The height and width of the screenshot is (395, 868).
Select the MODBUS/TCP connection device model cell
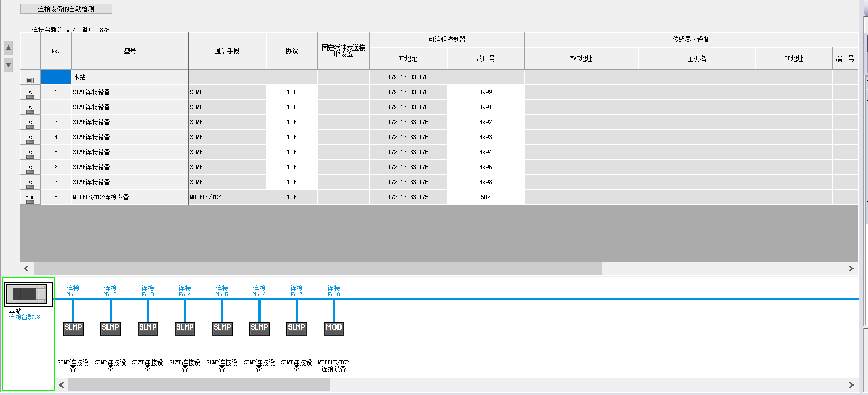pos(129,197)
